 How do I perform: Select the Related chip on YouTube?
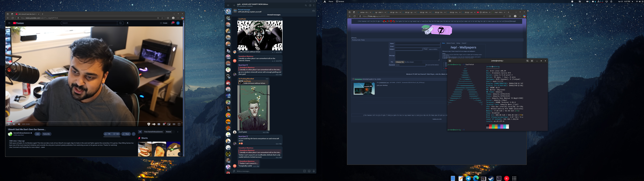pos(168,132)
